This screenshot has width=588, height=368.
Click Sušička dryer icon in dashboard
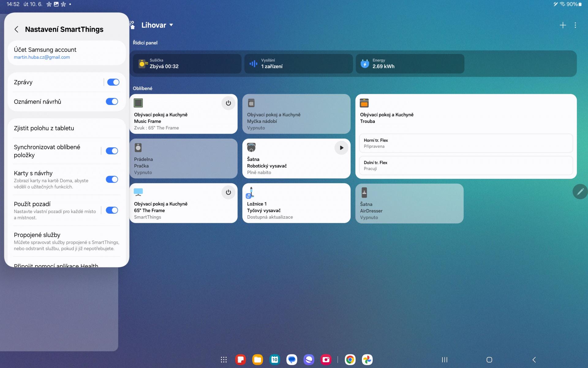pos(143,63)
